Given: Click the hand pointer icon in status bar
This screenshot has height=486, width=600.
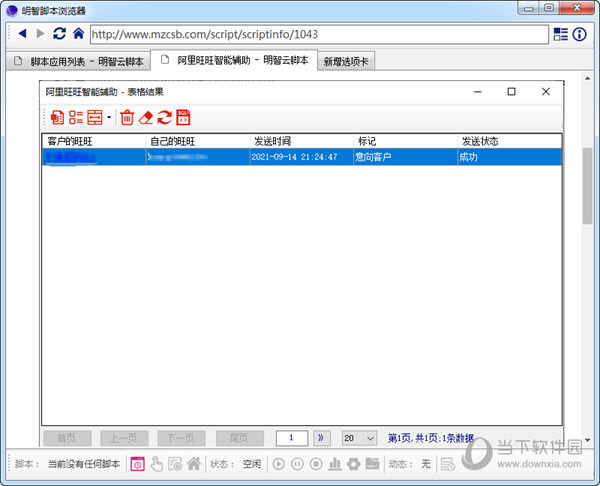Looking at the screenshot, I should click(157, 464).
